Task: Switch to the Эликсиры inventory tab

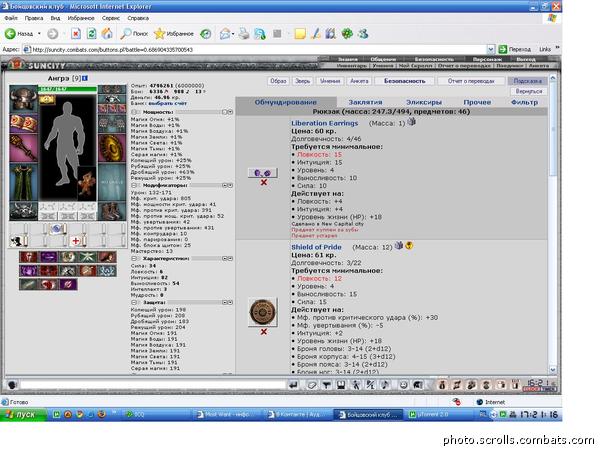Action: coord(425,102)
